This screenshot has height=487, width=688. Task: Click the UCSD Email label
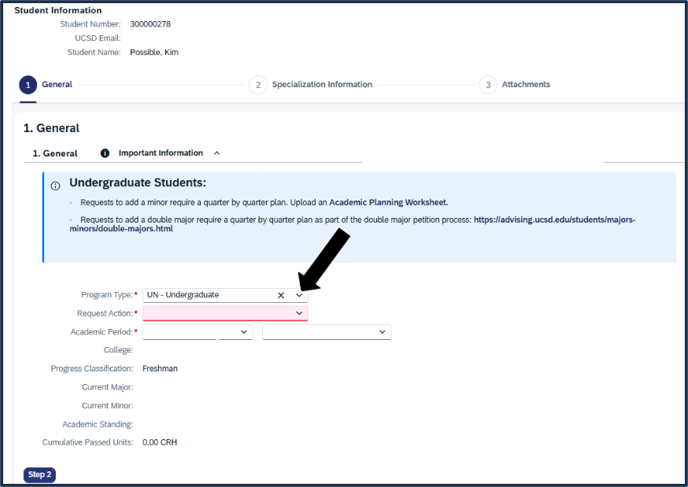(x=97, y=38)
